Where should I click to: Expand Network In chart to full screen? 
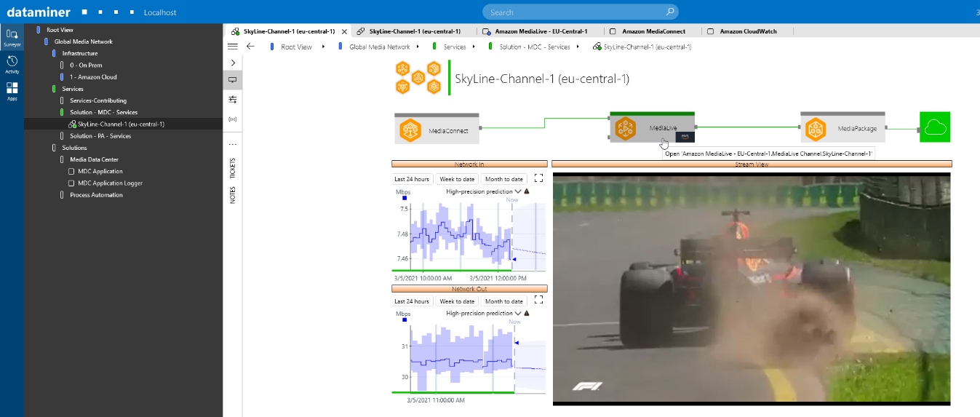[539, 178]
